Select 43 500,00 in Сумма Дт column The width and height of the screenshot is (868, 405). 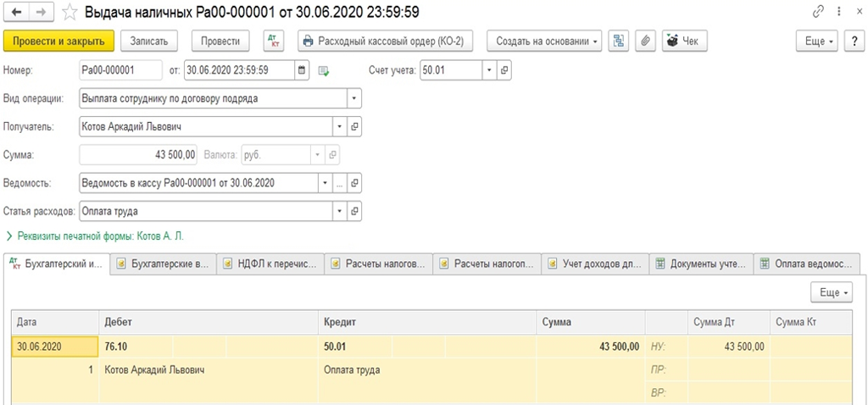(x=728, y=347)
